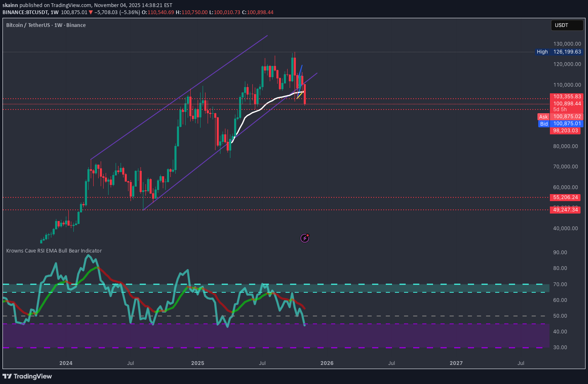The height and width of the screenshot is (384, 588).
Task: Open the USDT currency selector
Action: [566, 25]
